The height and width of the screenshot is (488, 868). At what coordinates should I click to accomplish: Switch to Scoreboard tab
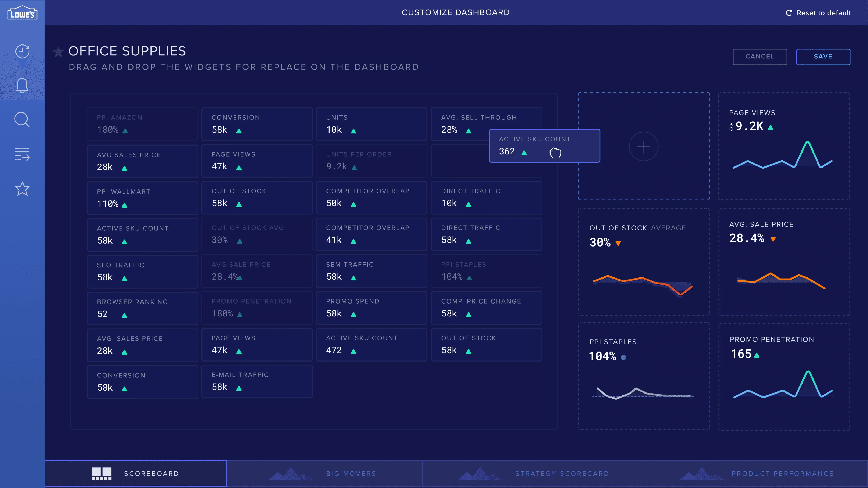pos(135,474)
